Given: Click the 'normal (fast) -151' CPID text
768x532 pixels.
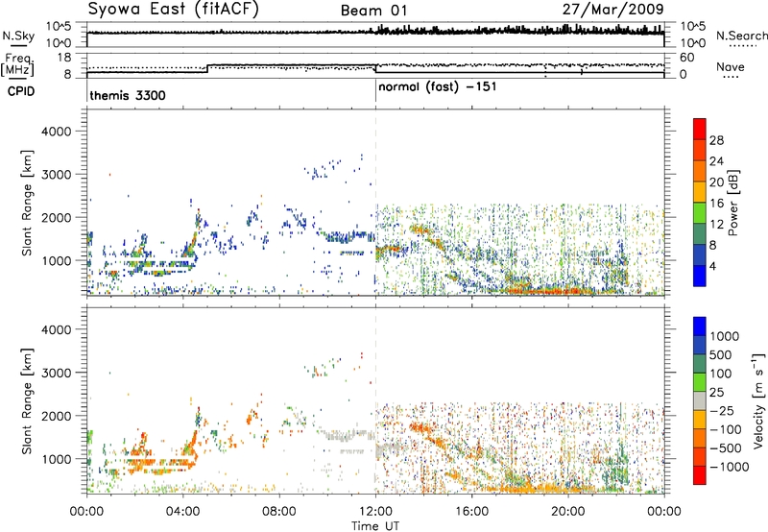Looking at the screenshot, I should coord(438,87).
